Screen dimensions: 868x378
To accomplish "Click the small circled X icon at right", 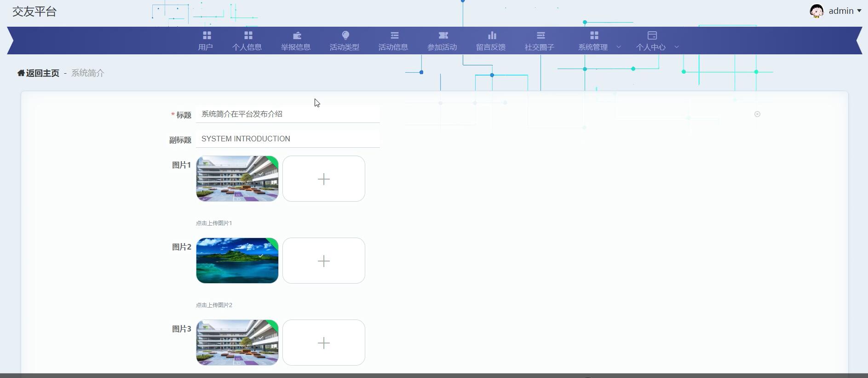I will click(757, 114).
